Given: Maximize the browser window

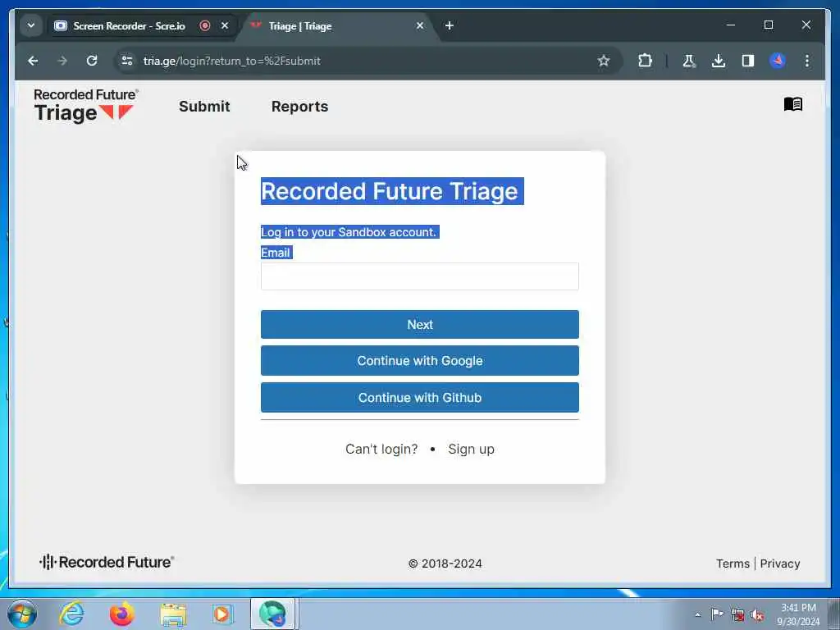Looking at the screenshot, I should point(768,25).
